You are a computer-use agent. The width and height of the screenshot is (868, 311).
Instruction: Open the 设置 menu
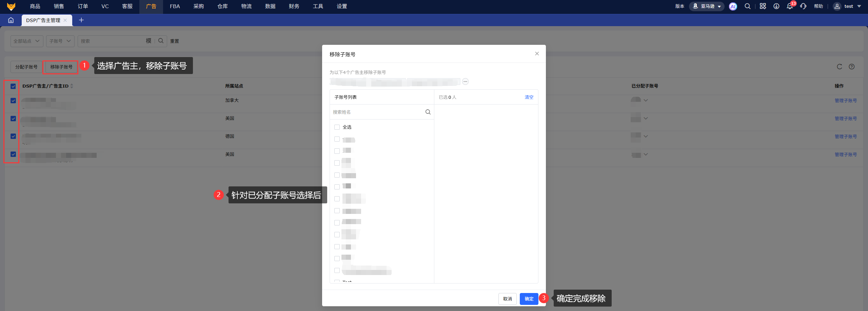[342, 6]
